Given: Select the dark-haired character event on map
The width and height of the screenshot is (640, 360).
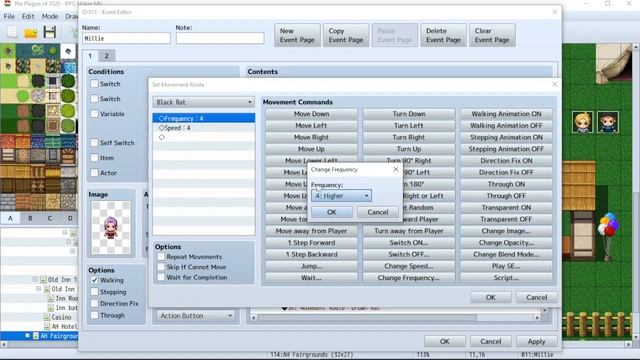Looking at the screenshot, I should 607,122.
